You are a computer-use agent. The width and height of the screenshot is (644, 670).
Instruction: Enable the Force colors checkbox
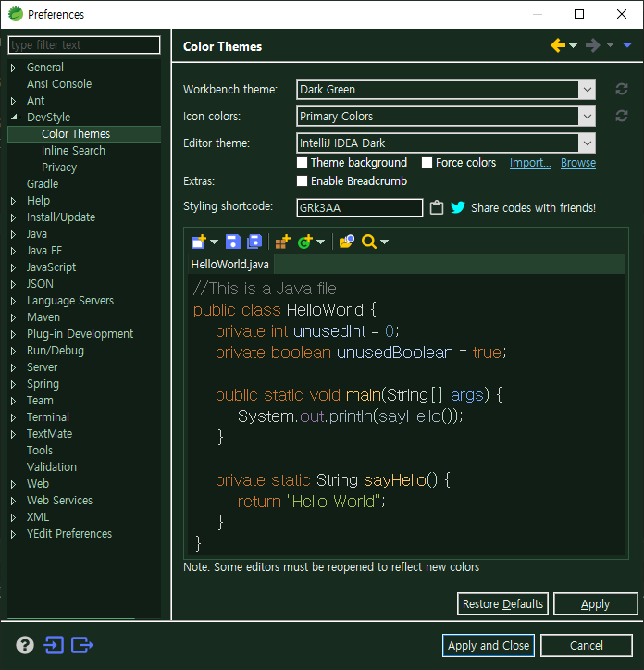point(427,163)
